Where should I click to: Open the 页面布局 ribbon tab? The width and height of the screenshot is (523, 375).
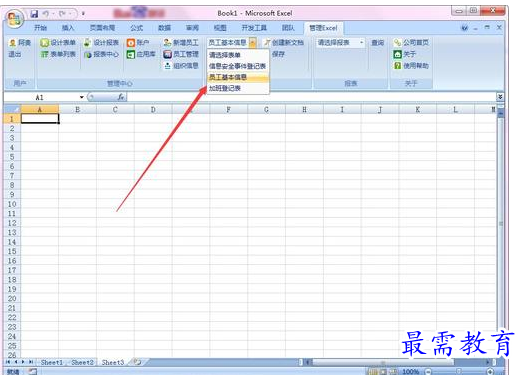click(102, 28)
